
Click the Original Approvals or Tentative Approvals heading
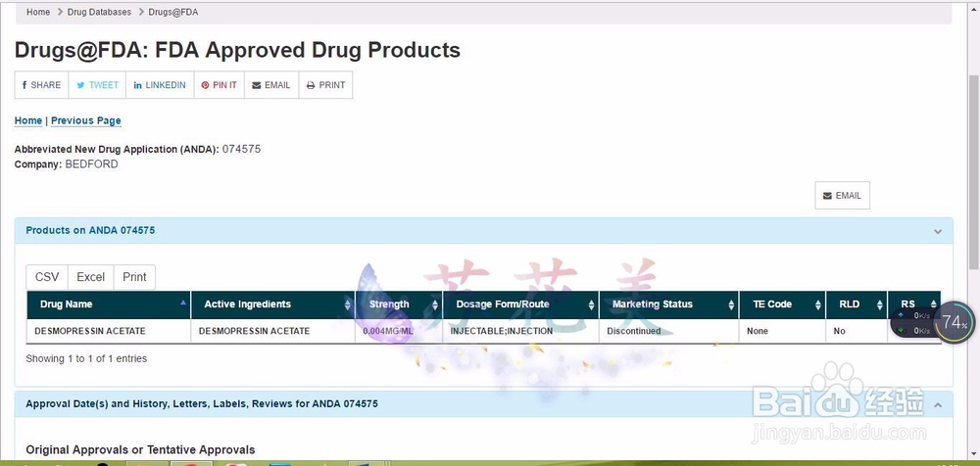(x=140, y=449)
